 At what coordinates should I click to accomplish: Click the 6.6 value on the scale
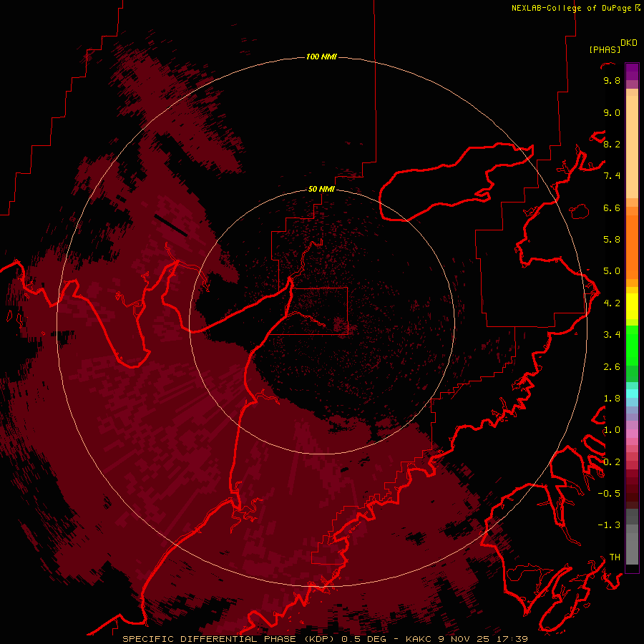coord(612,208)
